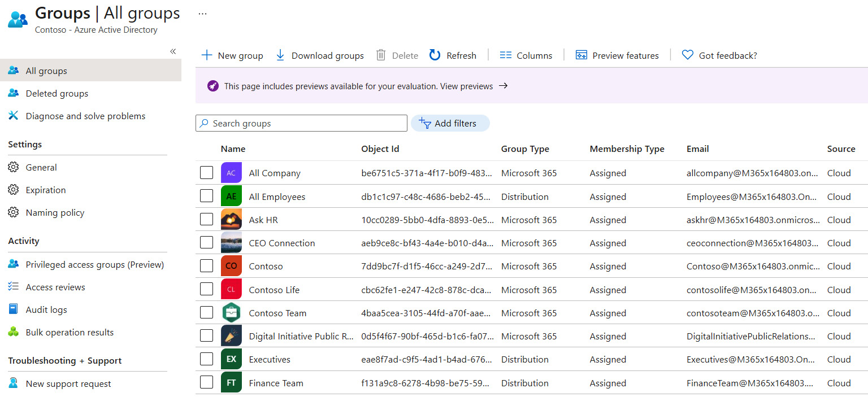868x397 pixels.
Task: Click the Columns list icon
Action: pyautogui.click(x=506, y=55)
